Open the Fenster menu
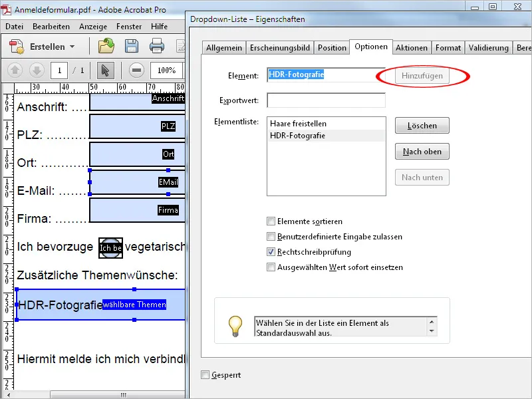Image resolution: width=532 pixels, height=399 pixels. click(x=128, y=27)
